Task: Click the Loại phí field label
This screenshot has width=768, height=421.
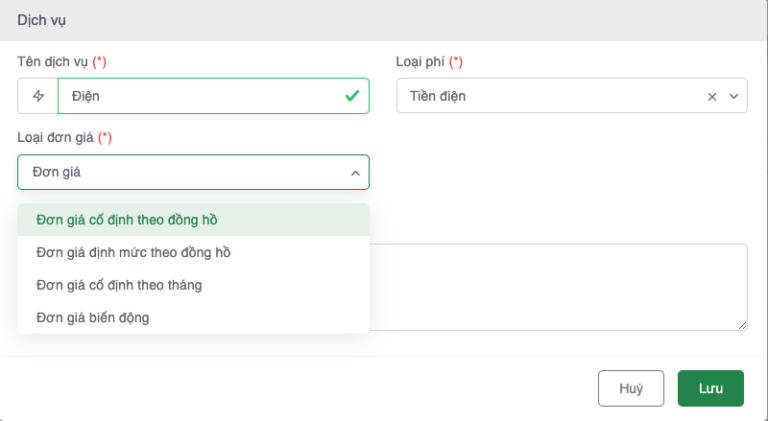Action: (421, 62)
